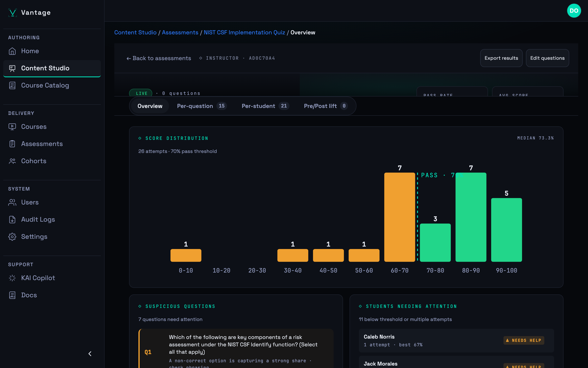Image resolution: width=588 pixels, height=368 pixels.
Task: Open the Caleb Norris student row
Action: 456,340
